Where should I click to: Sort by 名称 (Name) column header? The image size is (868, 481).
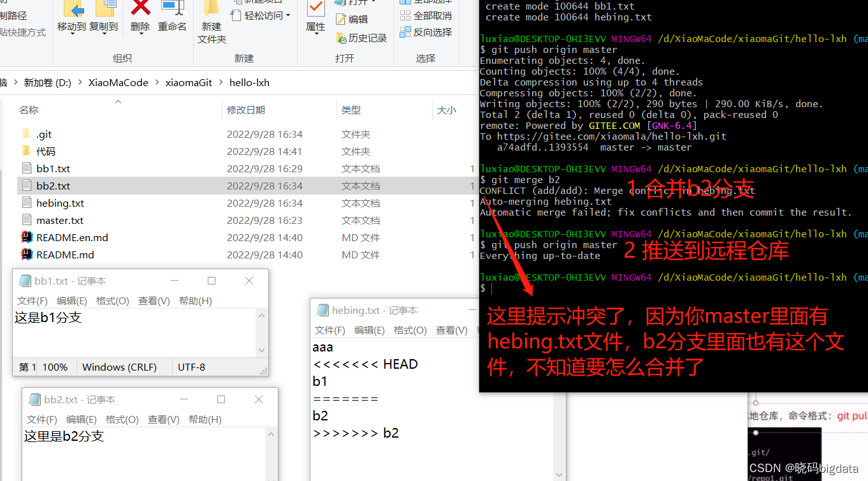coord(29,110)
